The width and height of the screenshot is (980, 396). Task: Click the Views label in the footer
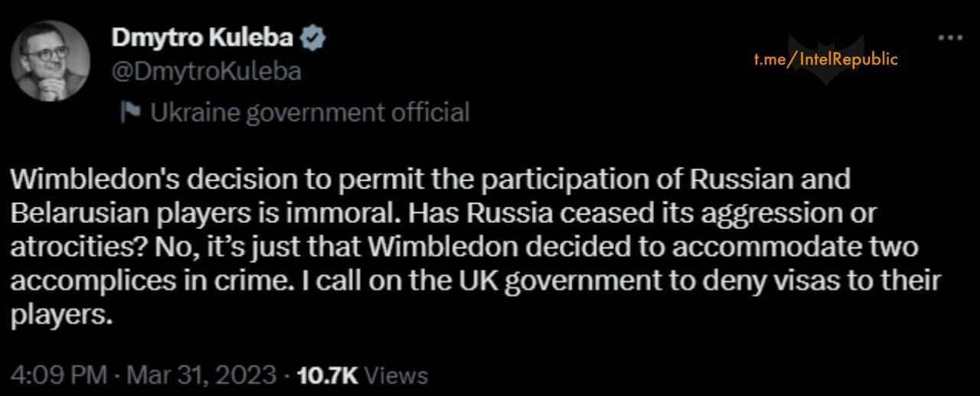tap(395, 375)
